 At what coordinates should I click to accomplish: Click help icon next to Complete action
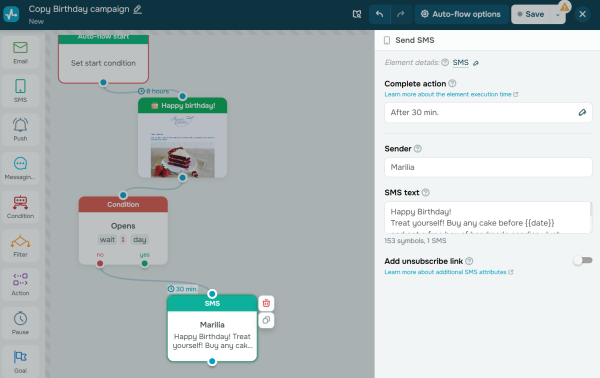click(452, 83)
